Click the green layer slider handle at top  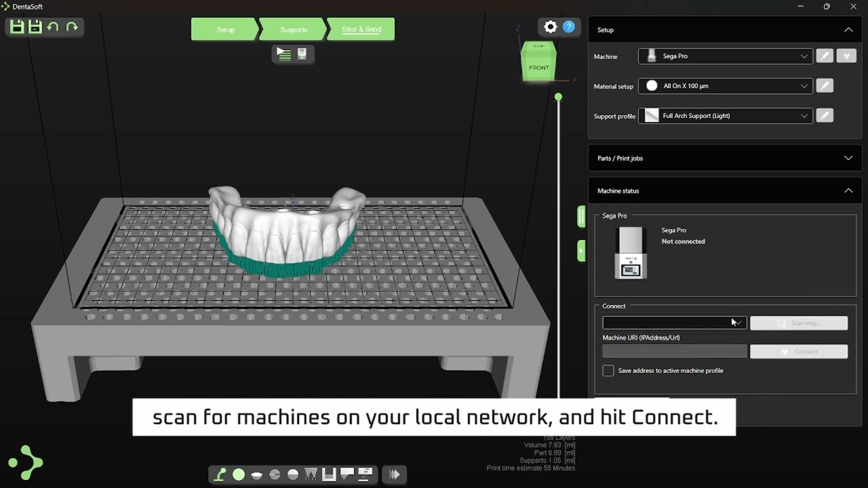[x=558, y=98]
